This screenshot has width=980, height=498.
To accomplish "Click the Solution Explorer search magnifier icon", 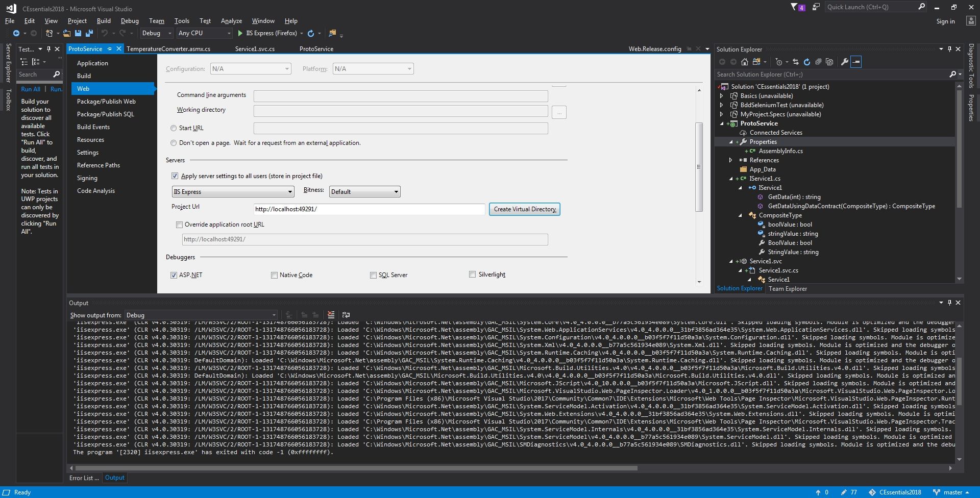I will (952, 74).
